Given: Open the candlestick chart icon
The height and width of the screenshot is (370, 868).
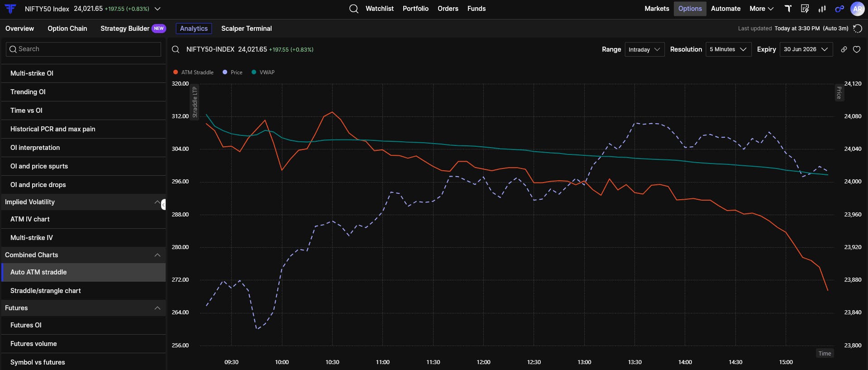Looking at the screenshot, I should 822,9.
